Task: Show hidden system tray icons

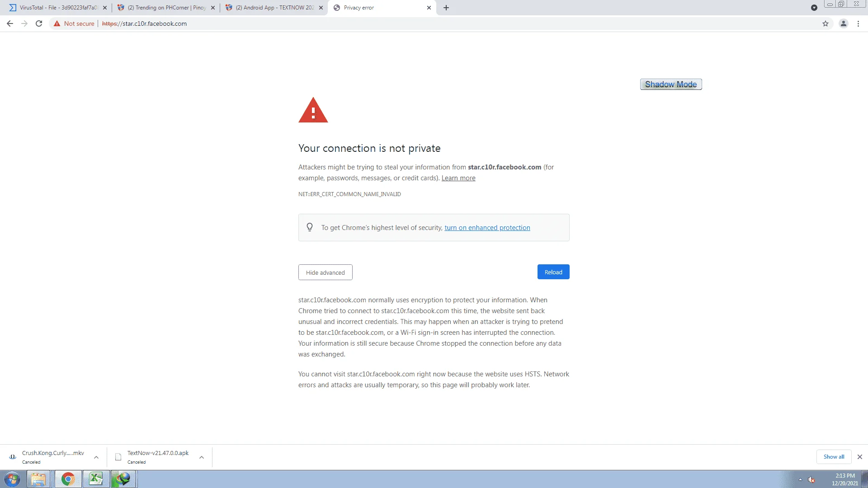Action: [800, 479]
